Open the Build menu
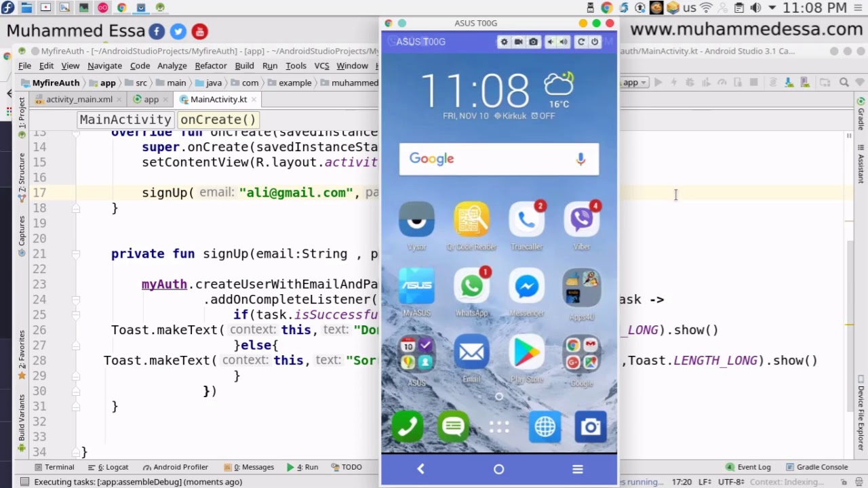 tap(244, 66)
